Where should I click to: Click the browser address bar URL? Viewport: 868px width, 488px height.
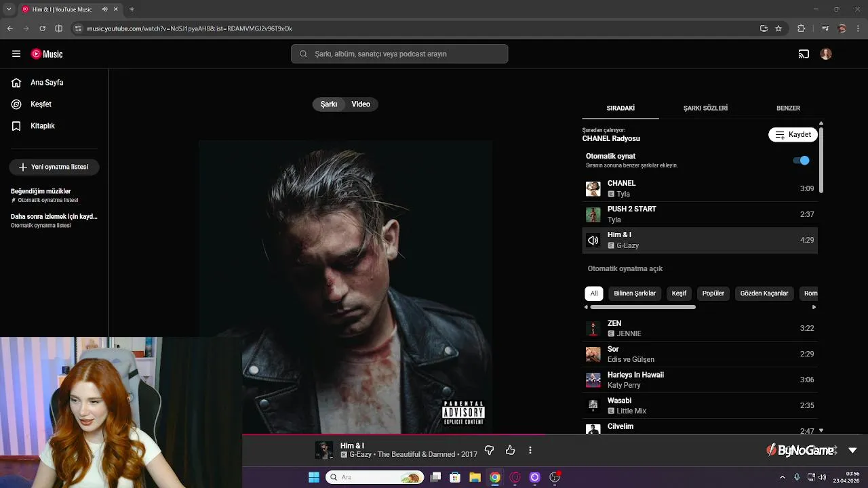point(190,28)
